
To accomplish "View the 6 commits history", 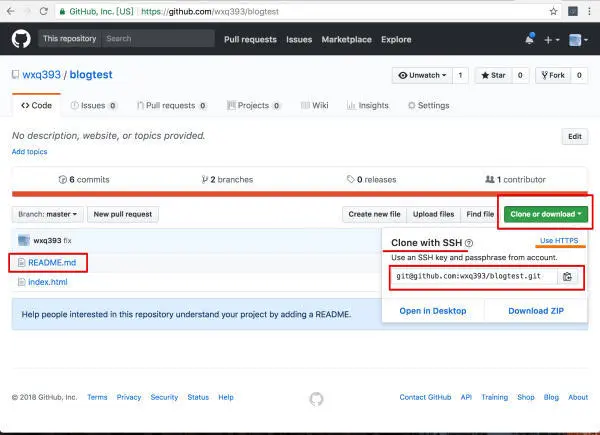I will 84,179.
